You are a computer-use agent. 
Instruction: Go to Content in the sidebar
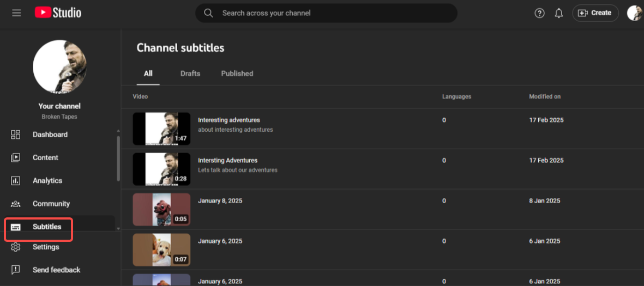pos(45,157)
